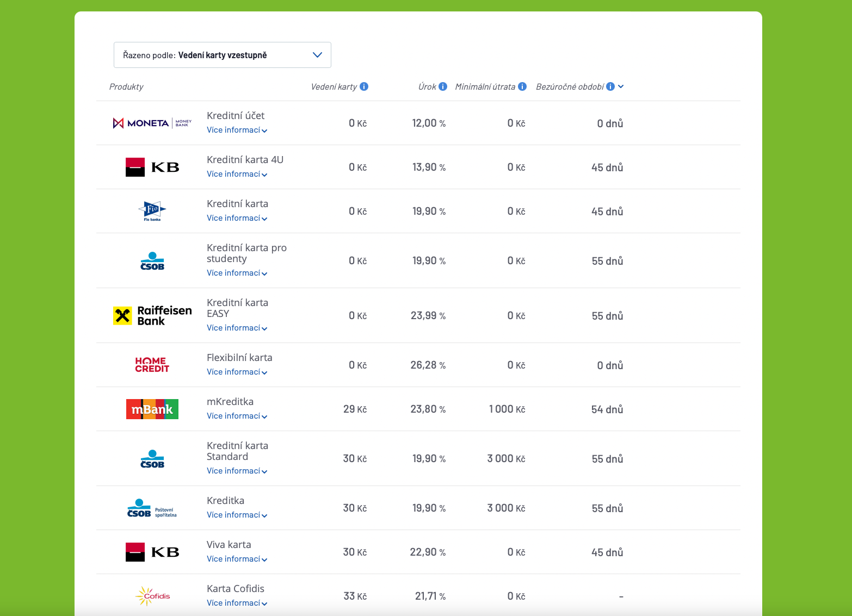
Task: Open the Minimální útrata info tooltip icon
Action: (x=522, y=86)
